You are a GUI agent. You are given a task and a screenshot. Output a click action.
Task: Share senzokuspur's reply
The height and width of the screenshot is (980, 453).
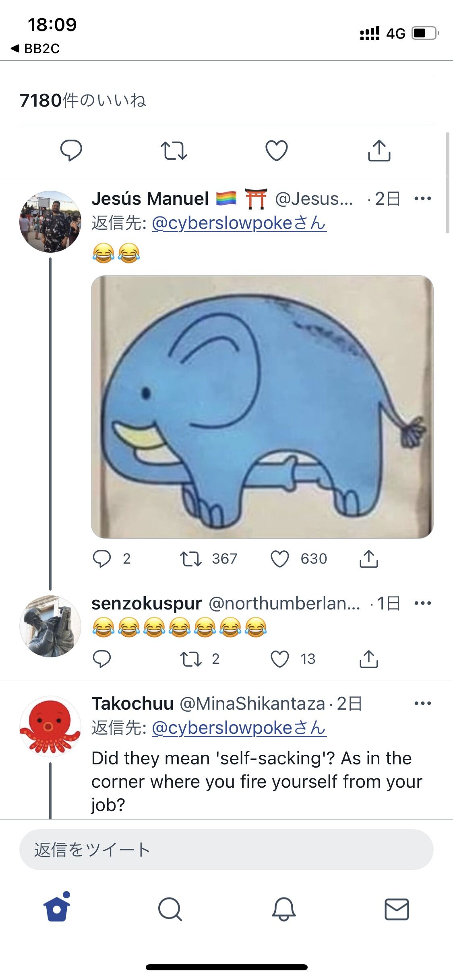[368, 659]
